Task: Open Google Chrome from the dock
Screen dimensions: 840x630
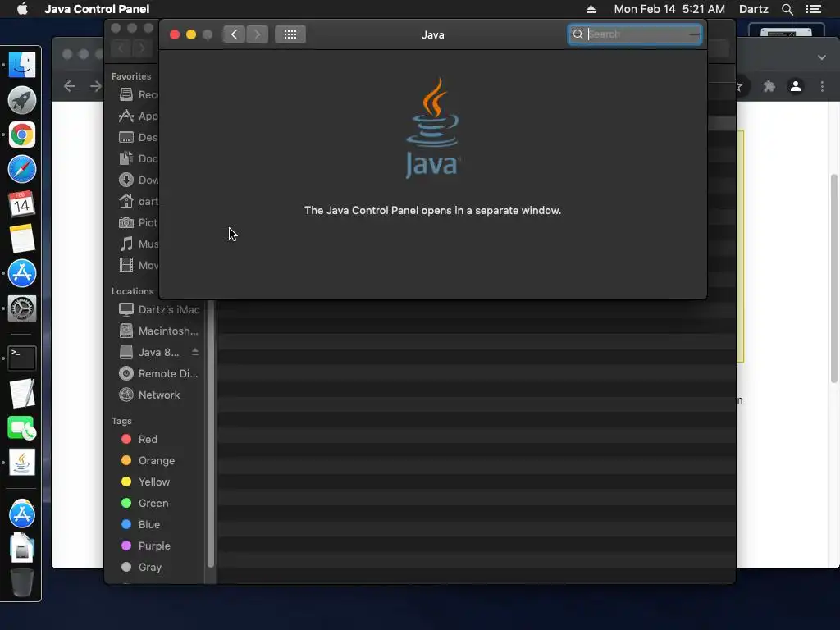Action: click(x=22, y=135)
